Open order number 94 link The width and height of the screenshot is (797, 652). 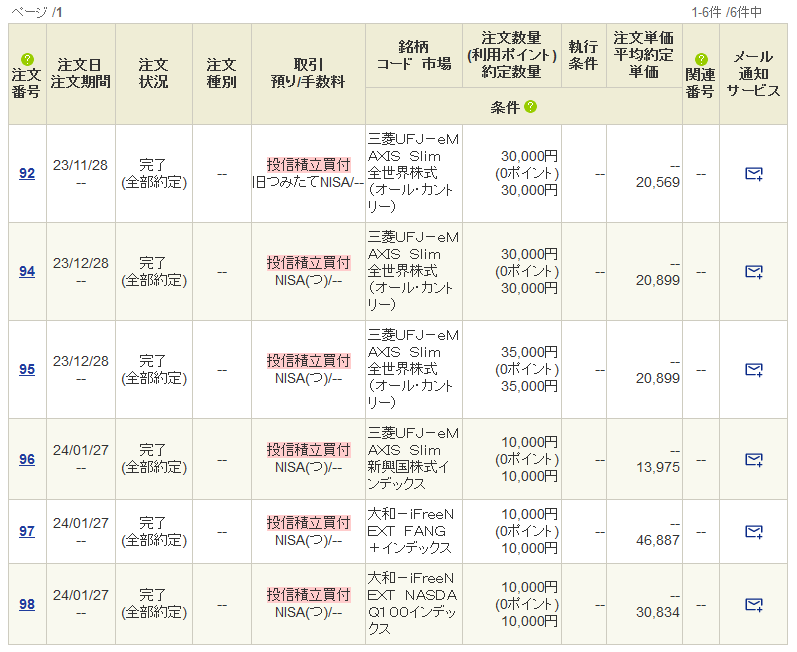27,271
